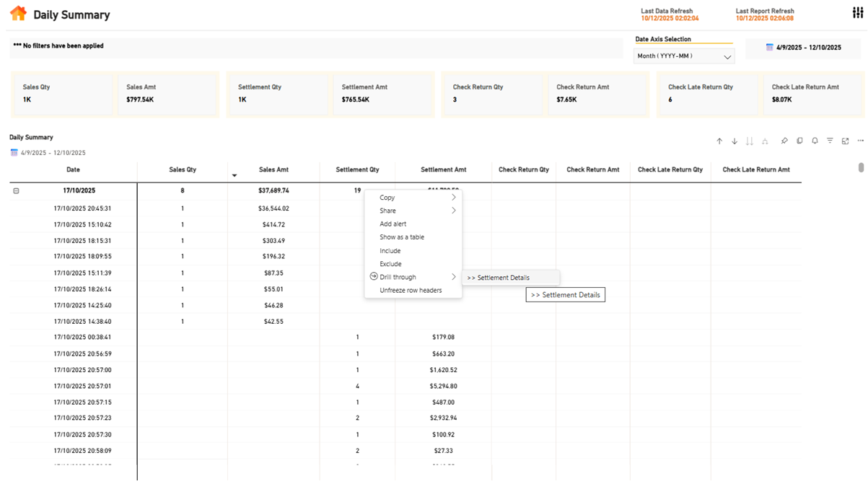Click the date range 4/9/2025 - 12/10/2025 slicer
Image resolution: width=868 pixels, height=484 pixels.
click(x=803, y=48)
